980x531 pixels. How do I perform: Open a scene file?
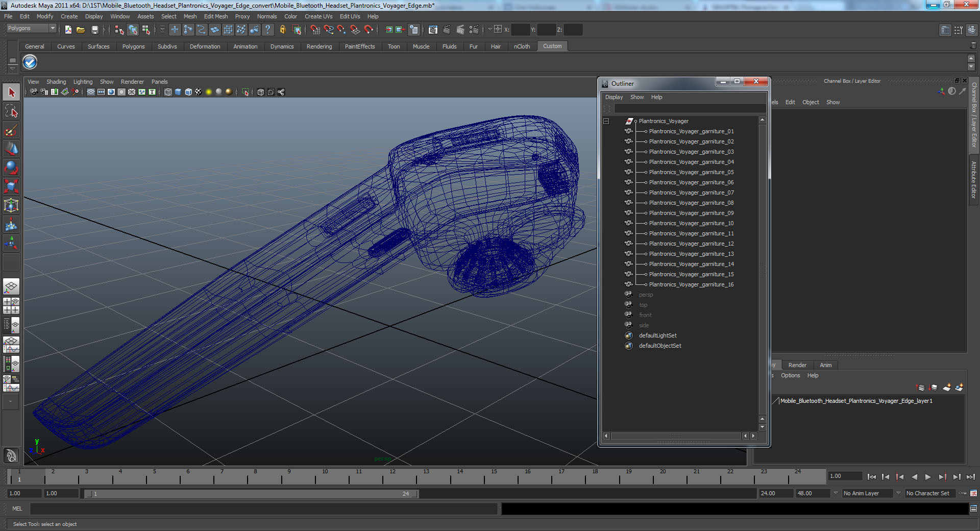[x=81, y=30]
